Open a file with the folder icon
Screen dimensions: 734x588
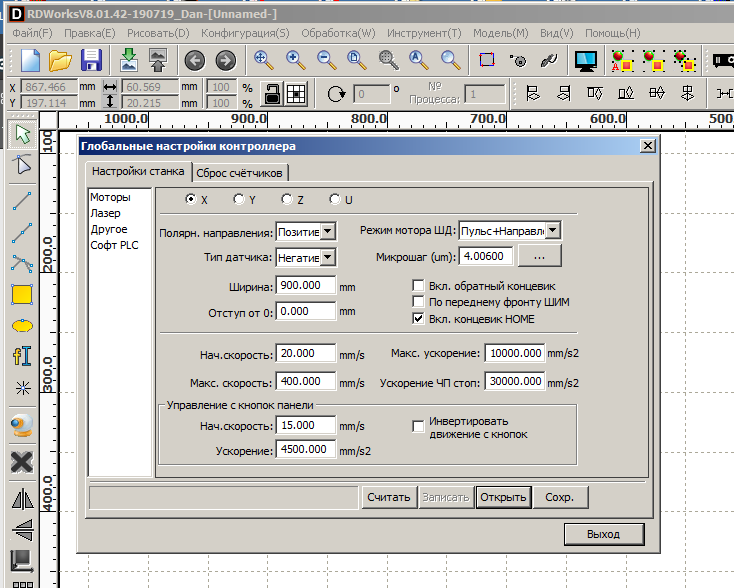pos(60,59)
